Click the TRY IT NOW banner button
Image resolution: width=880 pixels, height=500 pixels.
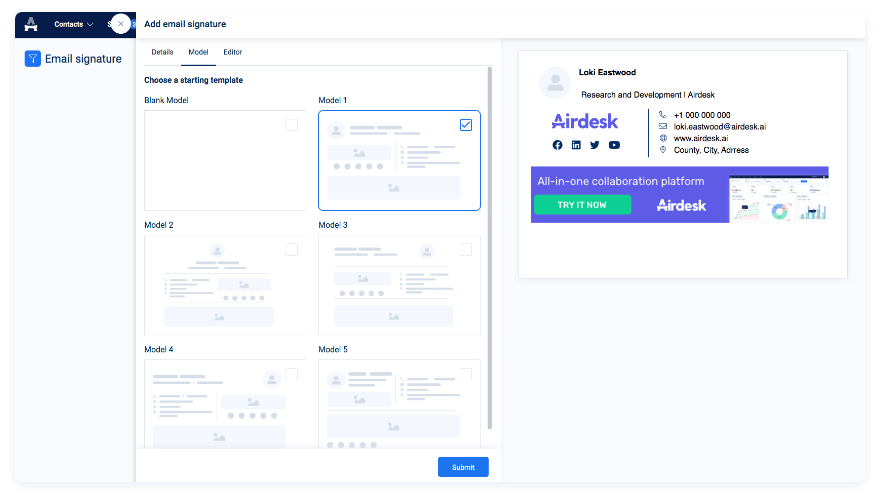582,205
